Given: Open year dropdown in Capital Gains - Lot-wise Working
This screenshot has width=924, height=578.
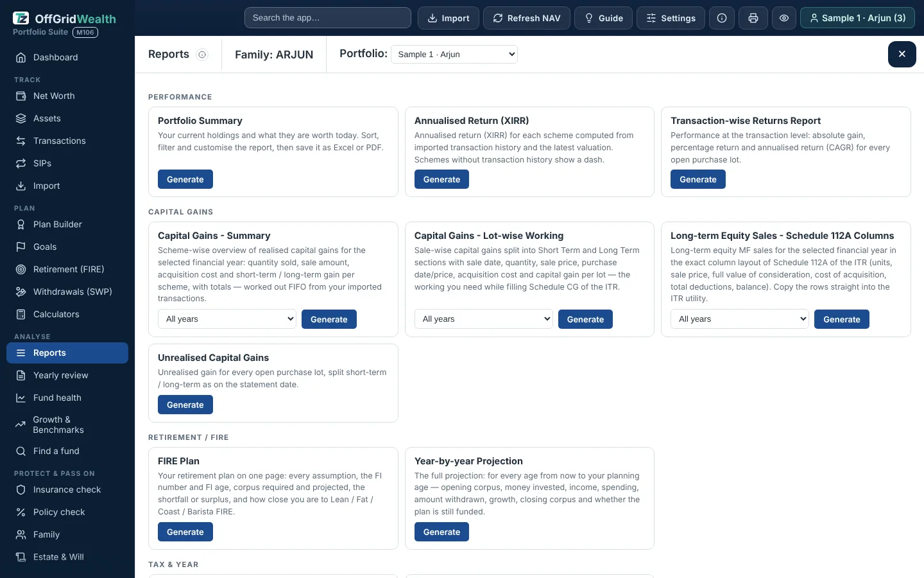Looking at the screenshot, I should (484, 319).
